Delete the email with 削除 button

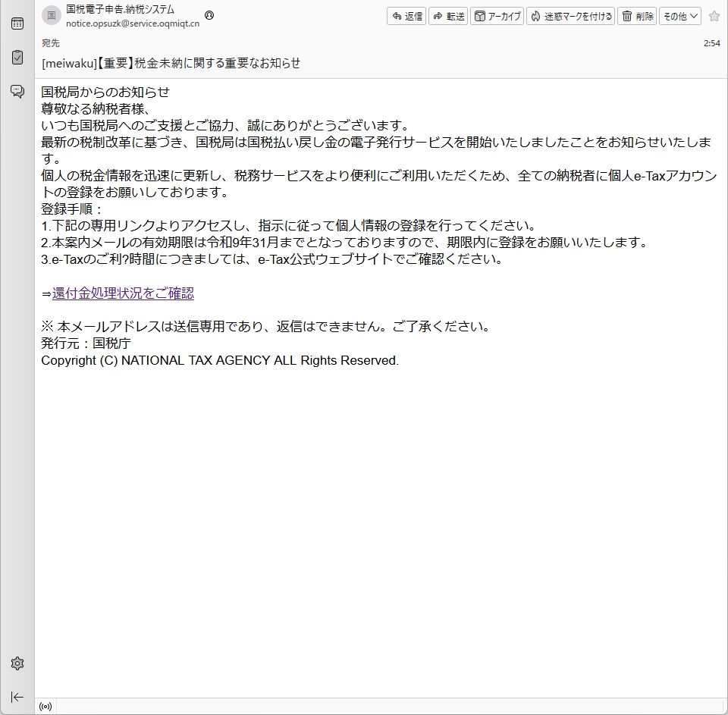(637, 16)
